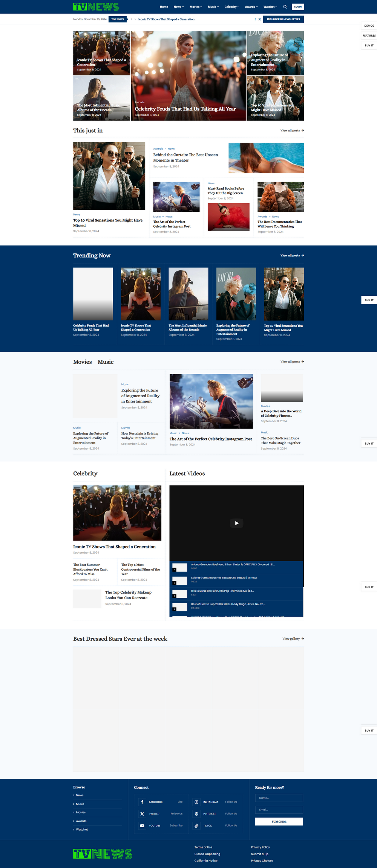Click the Instagram icon in footer Connect

(x=196, y=802)
